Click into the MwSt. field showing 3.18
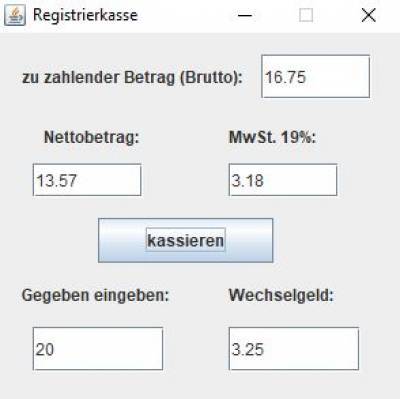 pyautogui.click(x=283, y=180)
